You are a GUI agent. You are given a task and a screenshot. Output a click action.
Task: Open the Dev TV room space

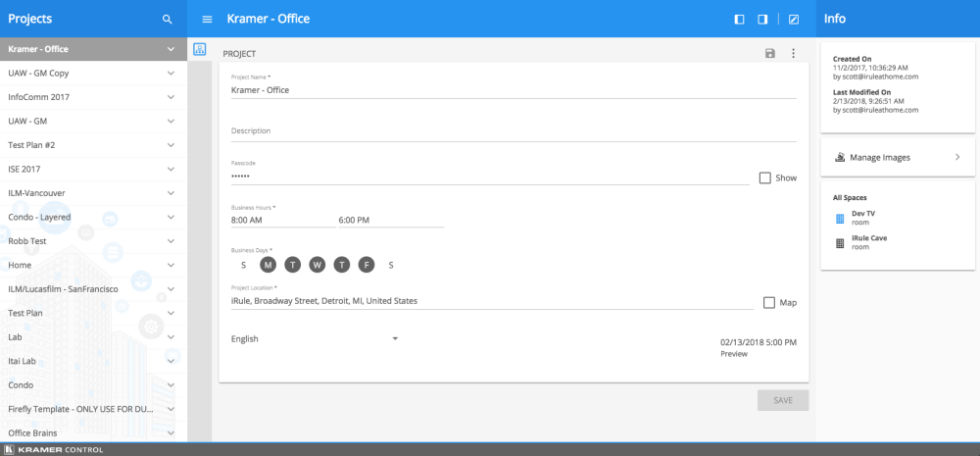(898, 218)
